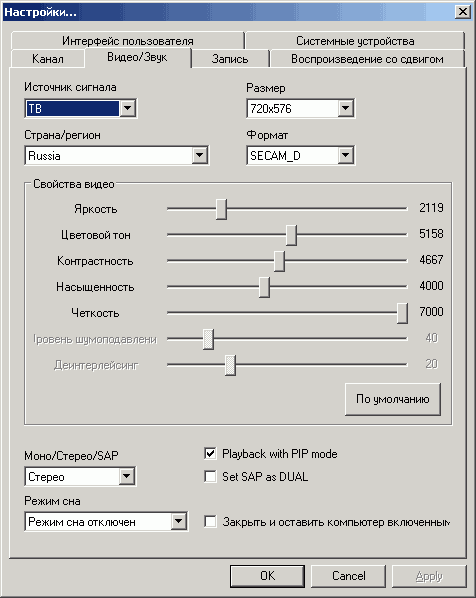Click the Стерео text in combo box
The image size is (476, 598).
46,477
